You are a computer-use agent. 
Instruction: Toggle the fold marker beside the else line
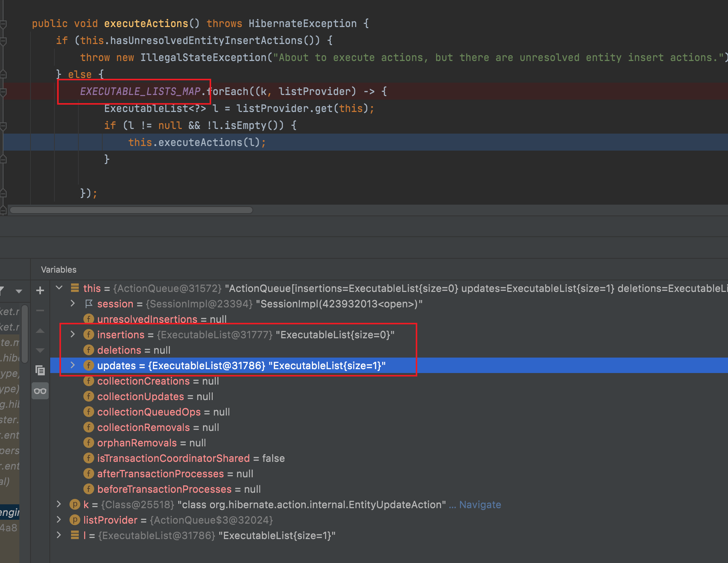click(3, 74)
